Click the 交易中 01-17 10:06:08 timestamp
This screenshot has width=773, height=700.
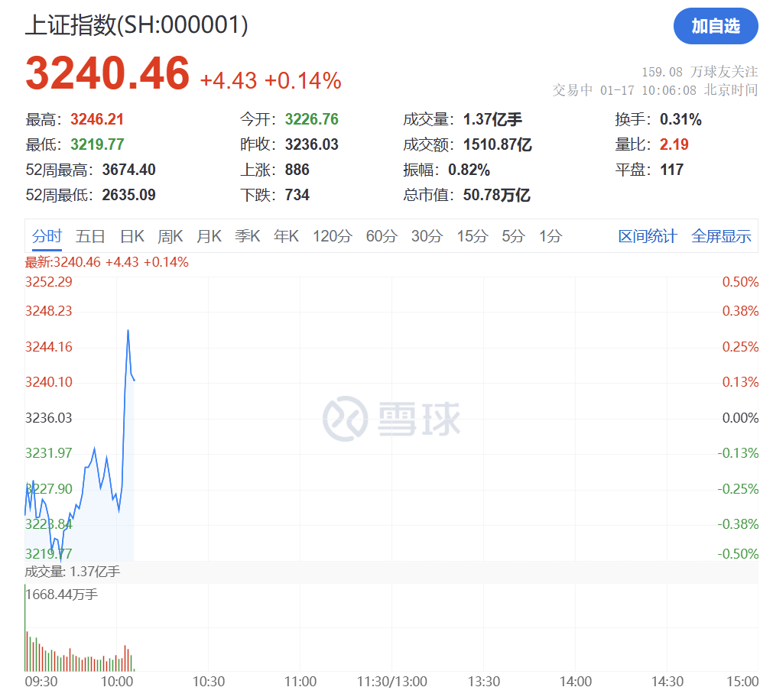click(x=655, y=90)
